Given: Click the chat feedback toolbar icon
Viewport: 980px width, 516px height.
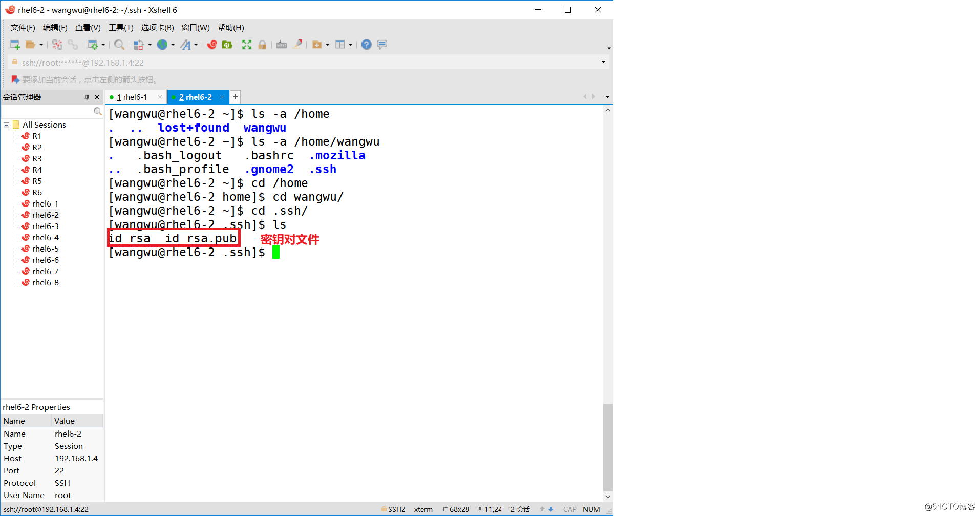Looking at the screenshot, I should point(382,45).
